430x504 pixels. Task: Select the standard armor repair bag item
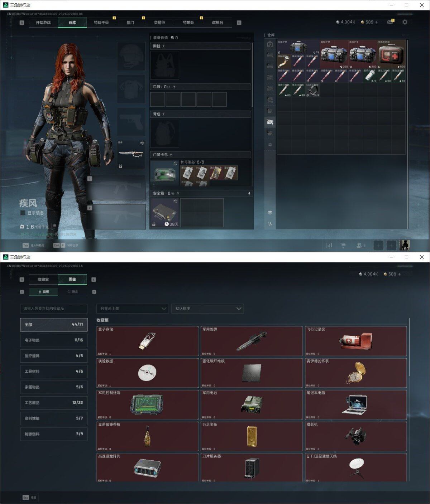(x=298, y=47)
